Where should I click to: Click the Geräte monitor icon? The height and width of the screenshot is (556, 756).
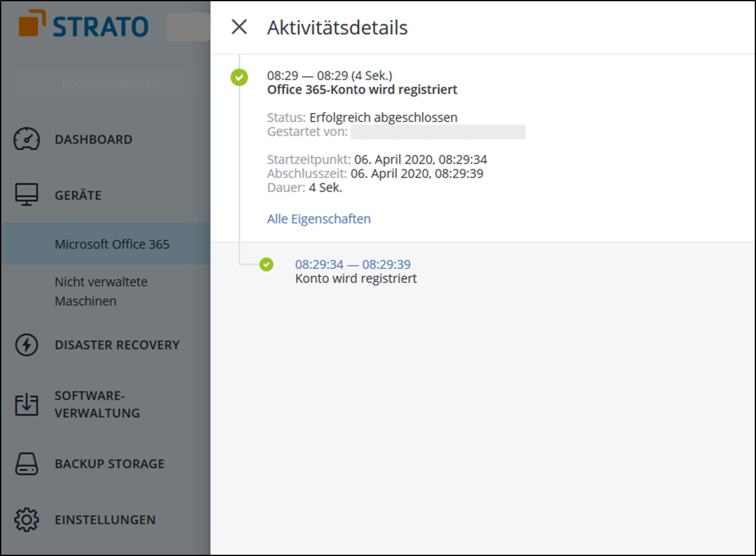(25, 195)
